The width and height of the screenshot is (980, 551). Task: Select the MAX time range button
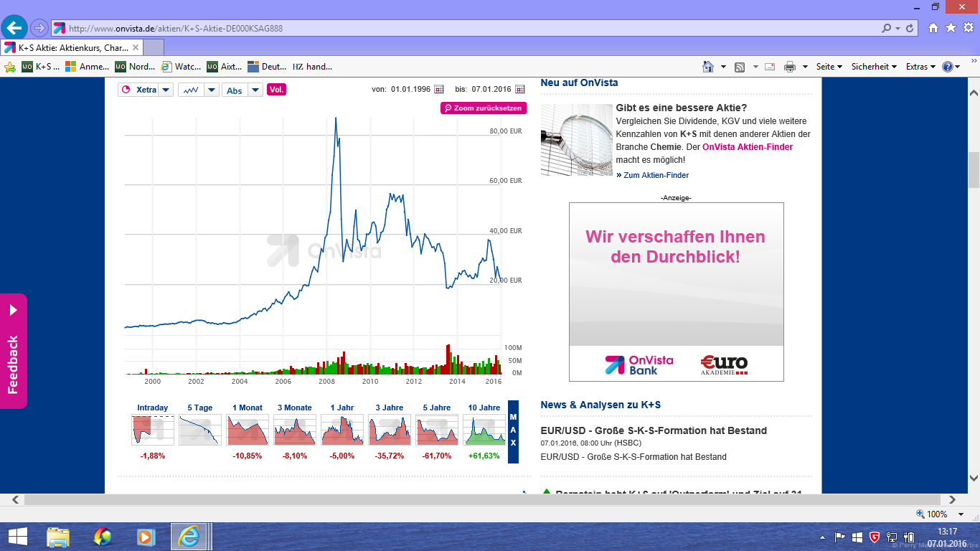513,432
